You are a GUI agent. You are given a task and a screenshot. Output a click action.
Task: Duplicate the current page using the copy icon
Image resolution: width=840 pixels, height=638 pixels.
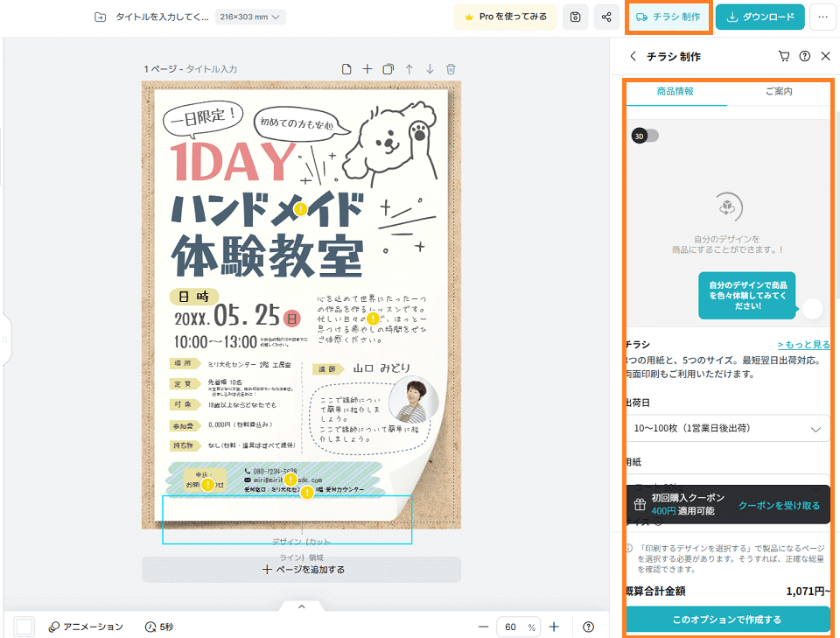click(x=388, y=67)
